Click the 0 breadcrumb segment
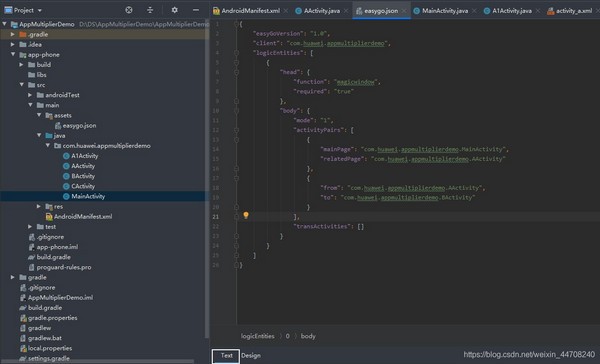 click(287, 336)
